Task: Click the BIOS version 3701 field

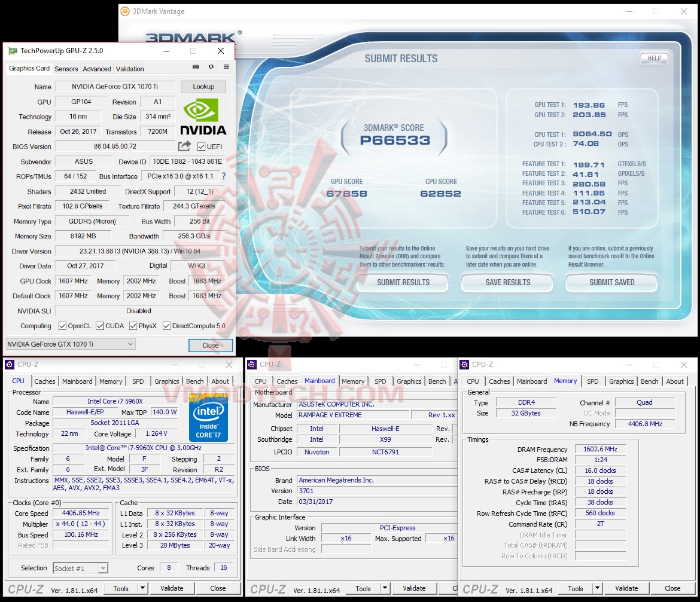Action: click(x=378, y=491)
